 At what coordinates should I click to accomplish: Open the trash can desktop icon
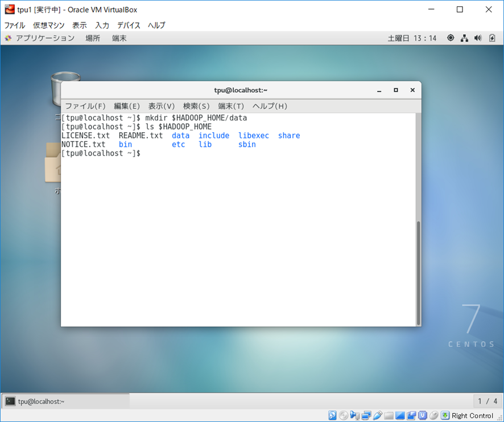click(61, 88)
